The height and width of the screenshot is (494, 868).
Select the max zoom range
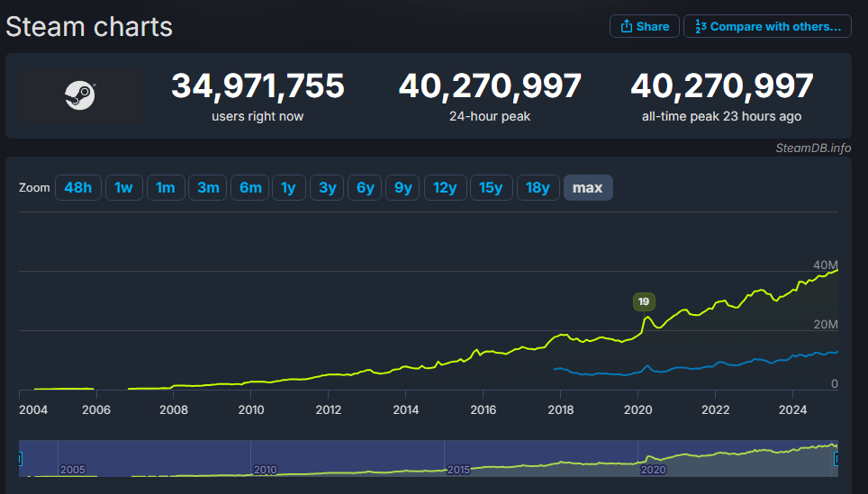[588, 187]
